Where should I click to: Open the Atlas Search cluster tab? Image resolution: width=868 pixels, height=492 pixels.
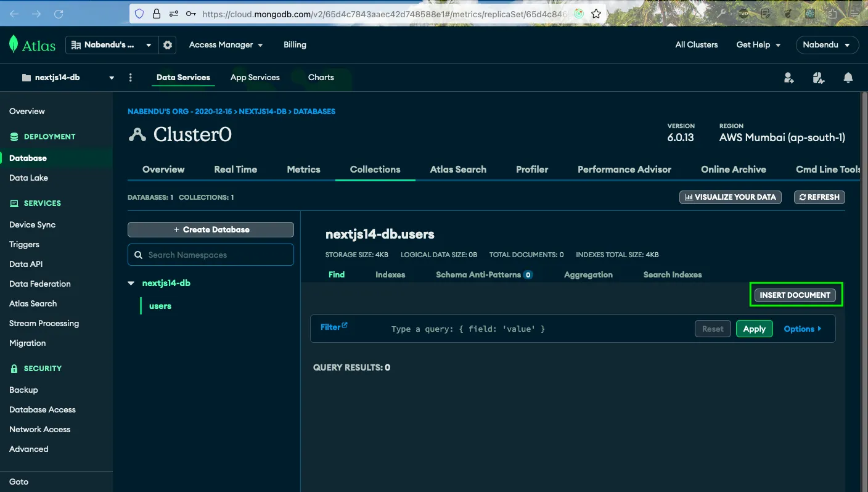[x=458, y=169]
